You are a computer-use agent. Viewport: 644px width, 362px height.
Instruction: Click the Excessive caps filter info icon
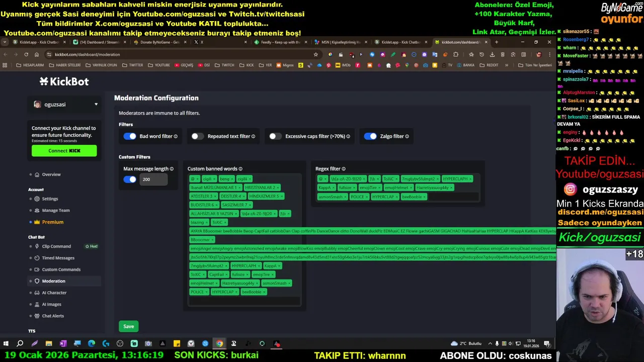[348, 136]
